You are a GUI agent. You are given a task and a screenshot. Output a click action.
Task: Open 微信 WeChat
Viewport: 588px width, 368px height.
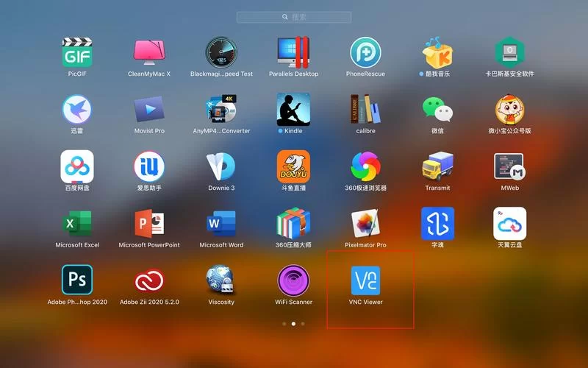coord(437,110)
